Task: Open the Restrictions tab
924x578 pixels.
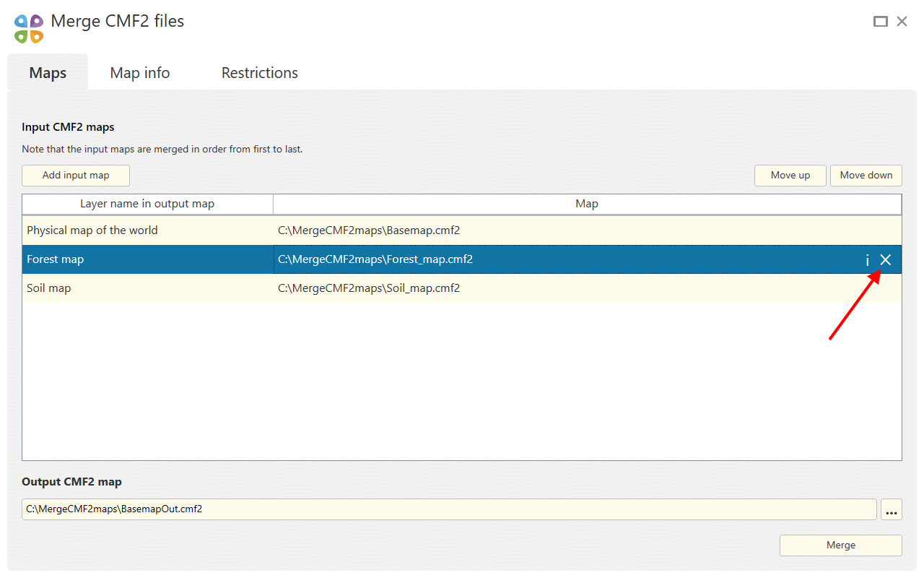Action: point(260,73)
